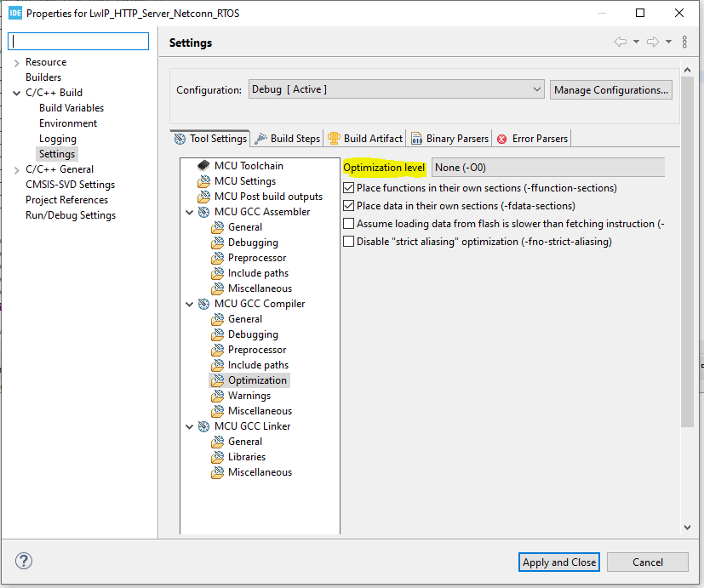Open the Configuration Debug dropdown
Screen dimensions: 704x588
coord(396,89)
